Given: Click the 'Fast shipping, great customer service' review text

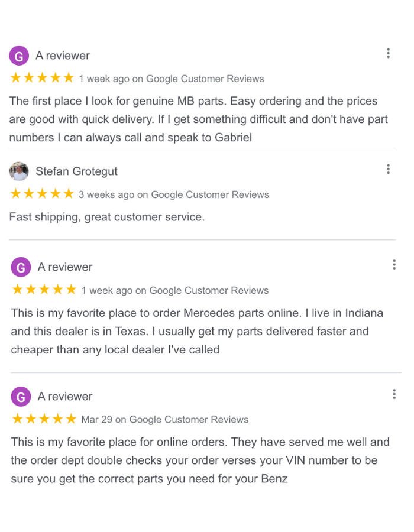Looking at the screenshot, I should point(107,217).
